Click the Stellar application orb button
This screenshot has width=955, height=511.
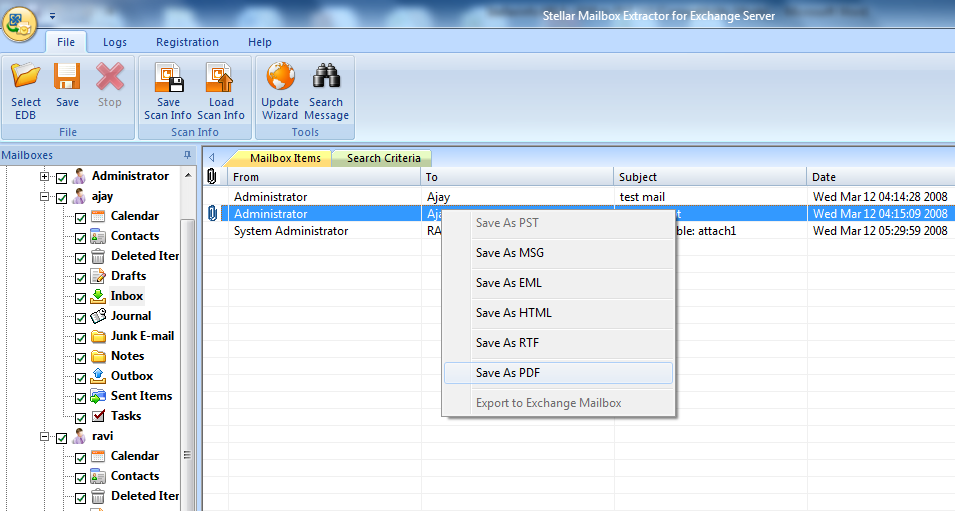pos(19,23)
